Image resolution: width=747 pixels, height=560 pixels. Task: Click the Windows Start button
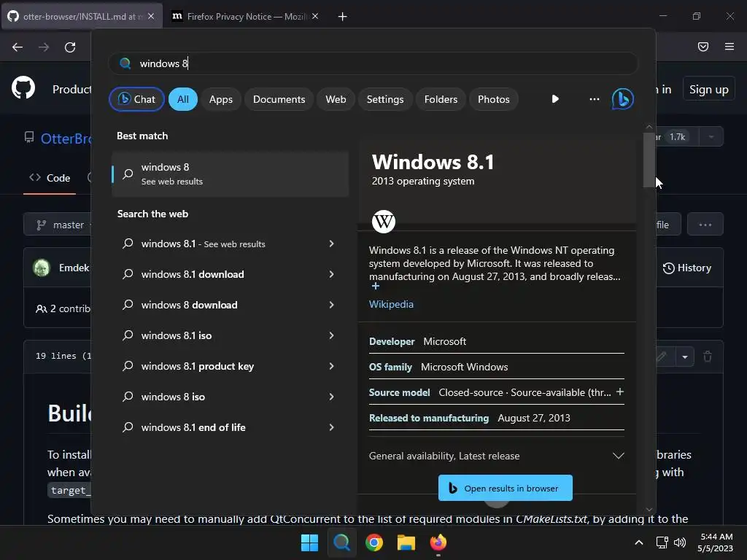309,542
